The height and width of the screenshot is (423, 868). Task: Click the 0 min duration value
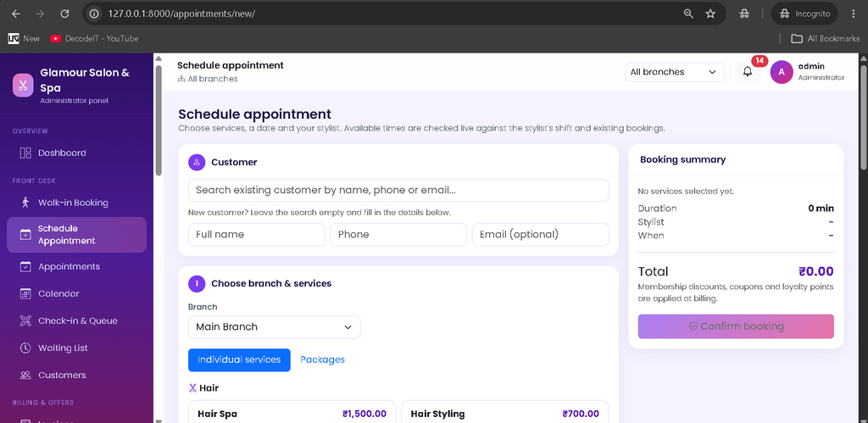821,209
